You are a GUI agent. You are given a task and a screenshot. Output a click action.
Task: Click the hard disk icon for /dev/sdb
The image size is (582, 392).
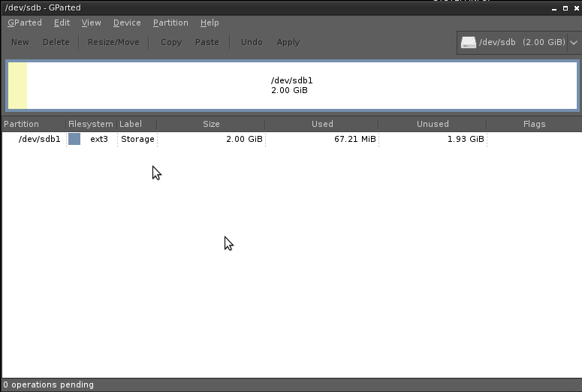click(x=469, y=42)
